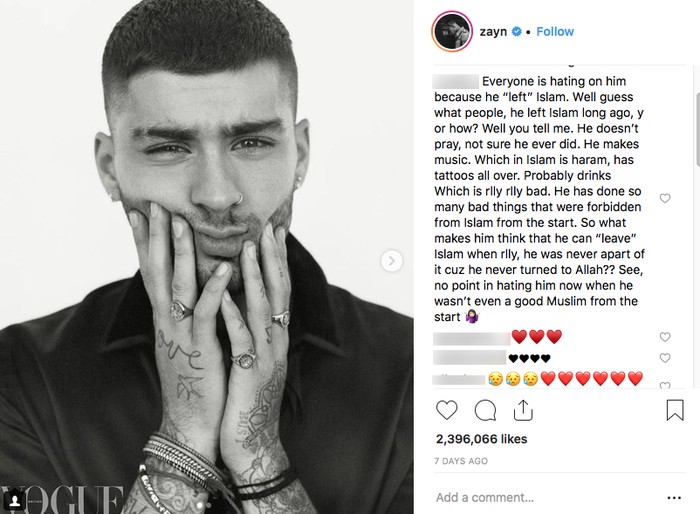Click the comments scrollbar thumb

[697, 130]
